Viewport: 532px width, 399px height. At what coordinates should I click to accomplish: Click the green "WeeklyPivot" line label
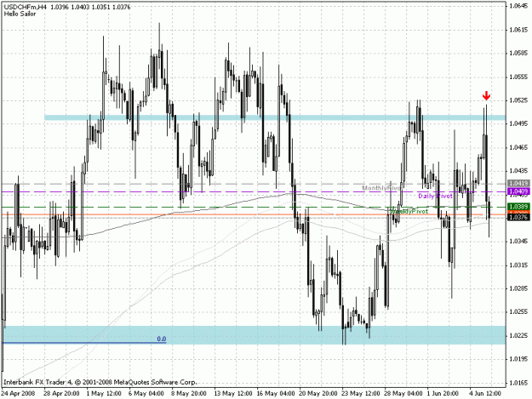(409, 211)
